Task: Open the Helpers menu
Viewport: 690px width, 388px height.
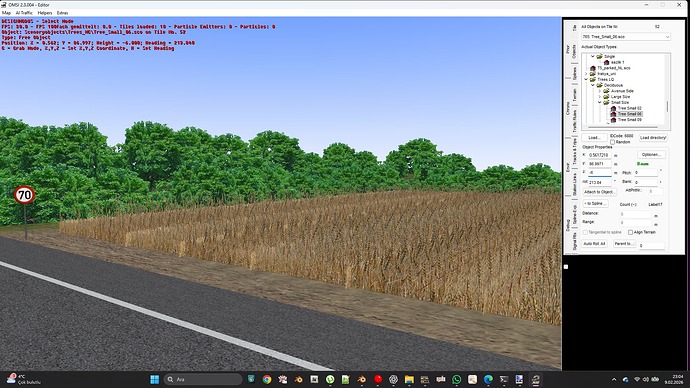Action: [x=45, y=13]
